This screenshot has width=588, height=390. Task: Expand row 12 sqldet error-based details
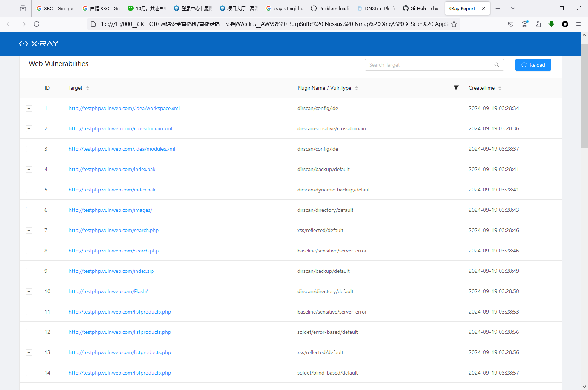pos(29,332)
